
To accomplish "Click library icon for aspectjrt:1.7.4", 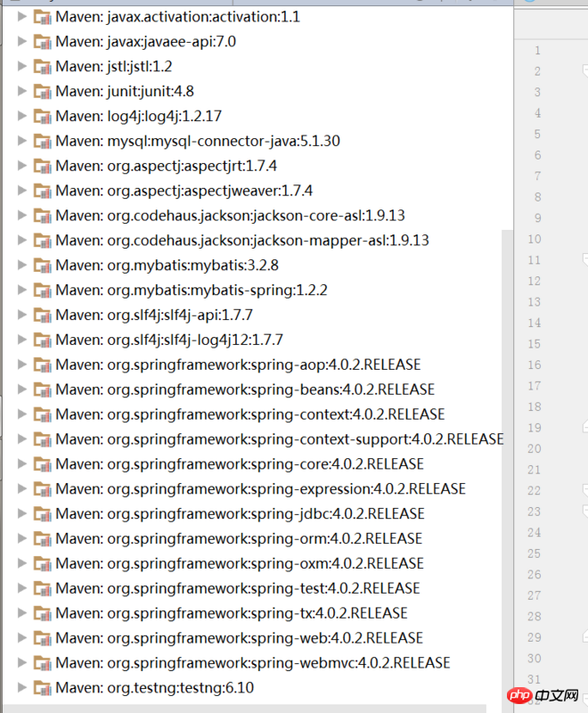I will click(42, 167).
